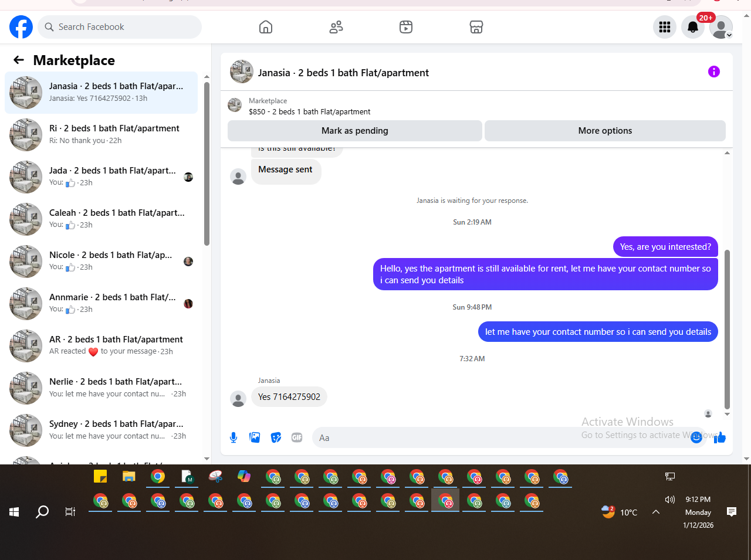Open the Caleah conversation in list
751x560 pixels.
(x=101, y=219)
